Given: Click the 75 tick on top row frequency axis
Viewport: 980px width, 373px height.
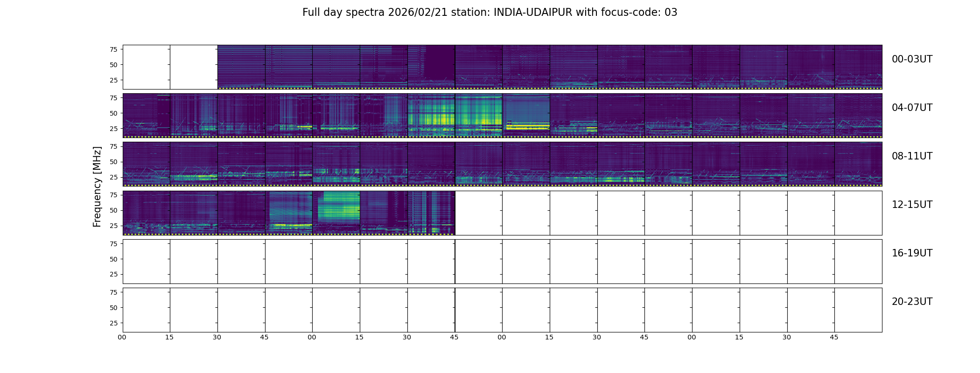Looking at the screenshot, I should pos(113,49).
